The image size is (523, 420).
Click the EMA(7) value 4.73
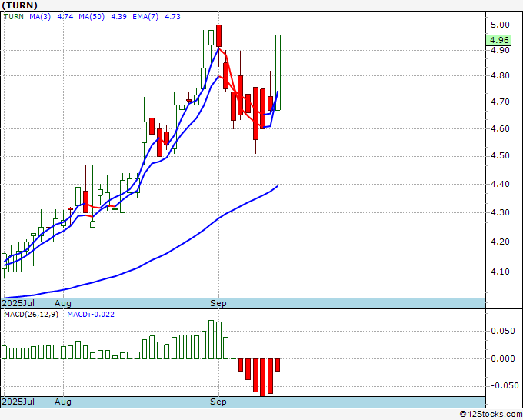(x=173, y=17)
